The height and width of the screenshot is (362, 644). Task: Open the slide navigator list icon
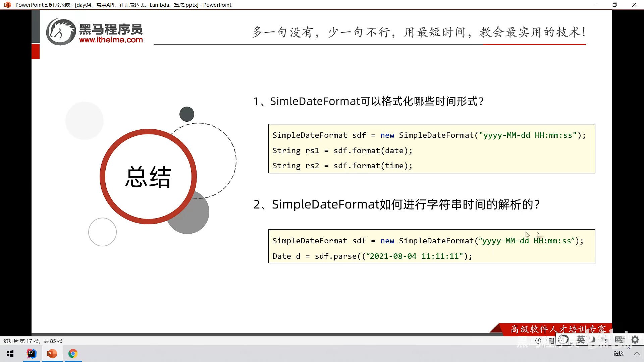pyautogui.click(x=552, y=341)
